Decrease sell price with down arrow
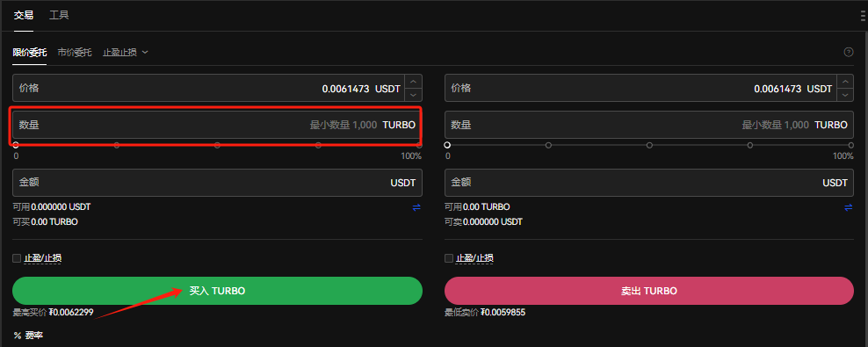 (x=845, y=95)
